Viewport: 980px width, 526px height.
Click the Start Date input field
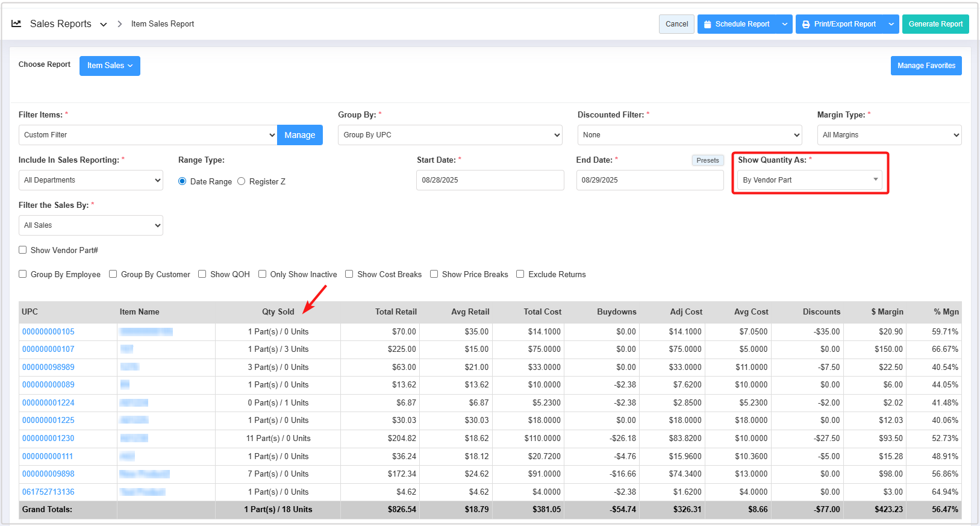[490, 180]
